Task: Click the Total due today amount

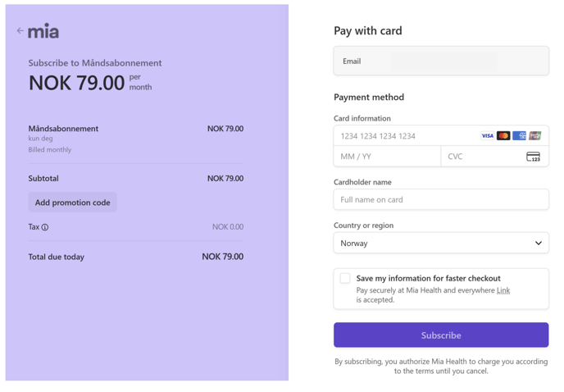Action: click(222, 257)
